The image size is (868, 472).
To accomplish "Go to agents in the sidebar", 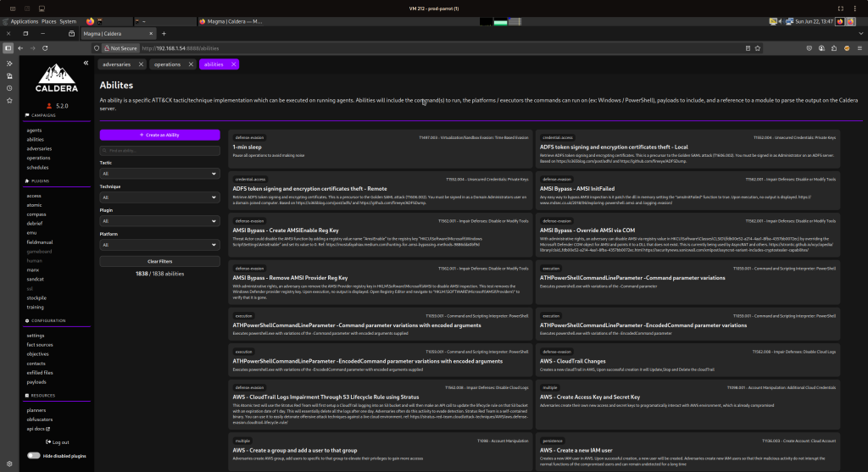I will pyautogui.click(x=34, y=130).
